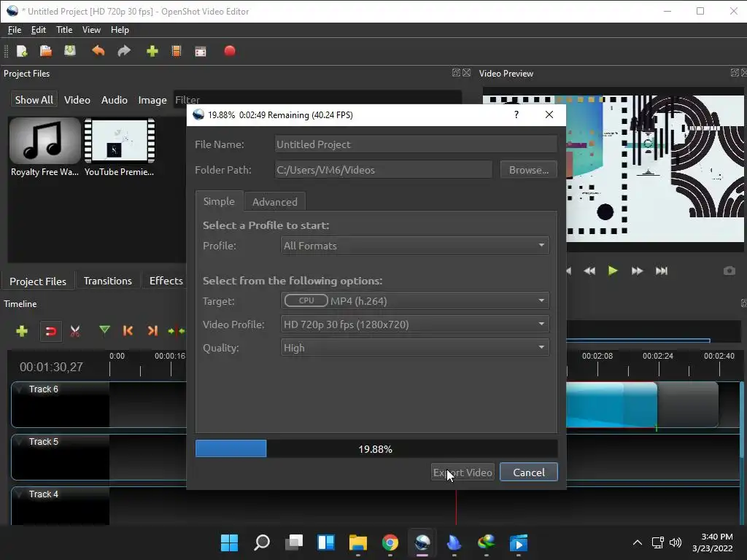Click the Export Video button
Viewport: 747px width, 560px height.
click(x=462, y=472)
